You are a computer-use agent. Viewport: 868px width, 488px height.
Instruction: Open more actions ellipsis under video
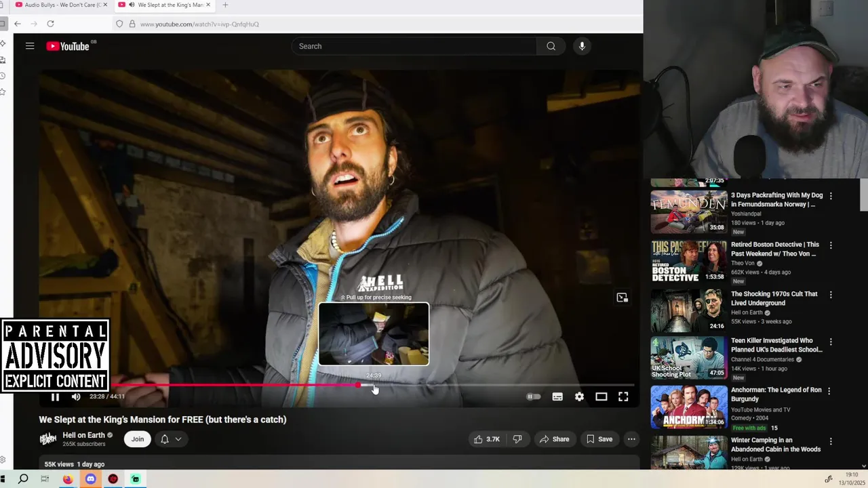[631, 439]
